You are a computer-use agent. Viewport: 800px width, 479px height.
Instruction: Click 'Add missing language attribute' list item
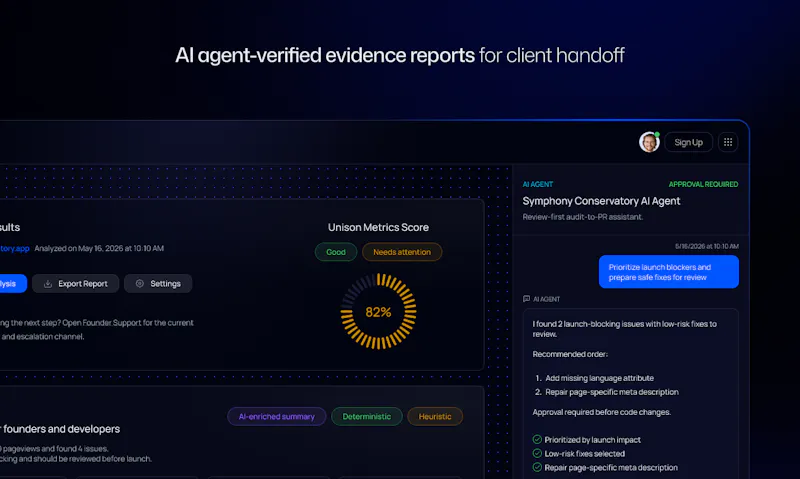(599, 378)
